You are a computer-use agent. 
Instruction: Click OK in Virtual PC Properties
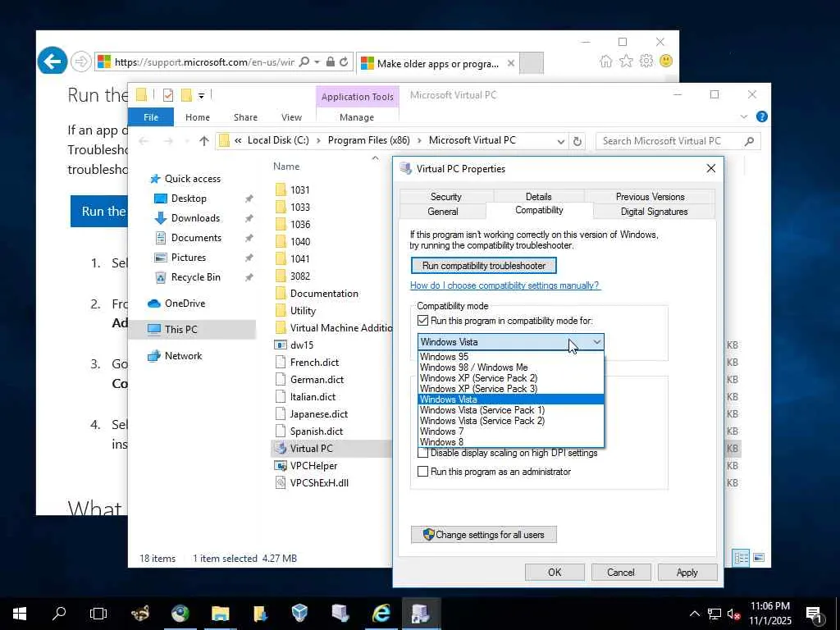click(555, 572)
